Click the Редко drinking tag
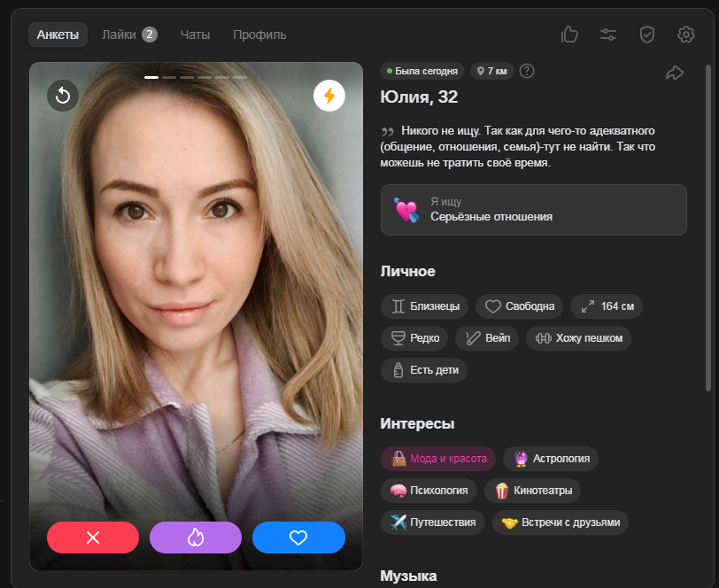 pyautogui.click(x=414, y=338)
